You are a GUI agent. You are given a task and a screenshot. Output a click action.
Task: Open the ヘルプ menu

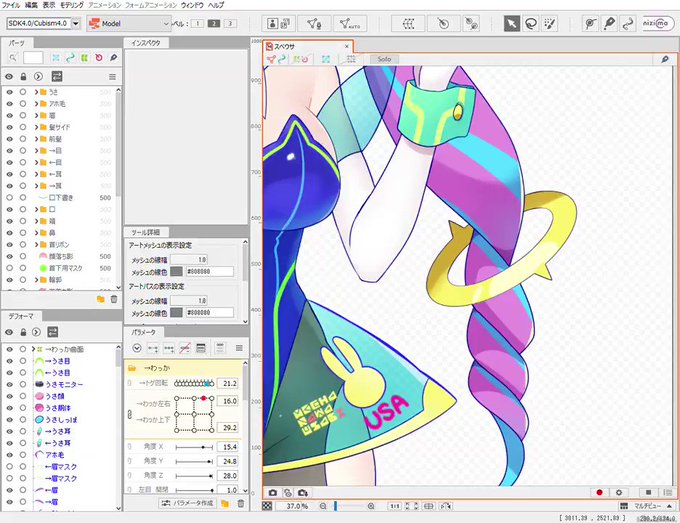(216, 5)
